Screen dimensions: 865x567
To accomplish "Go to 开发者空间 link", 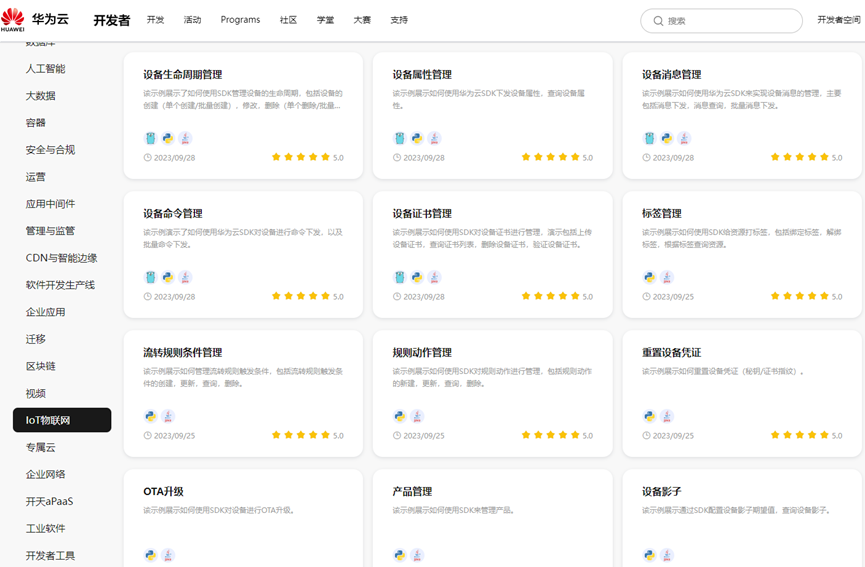I will click(839, 20).
